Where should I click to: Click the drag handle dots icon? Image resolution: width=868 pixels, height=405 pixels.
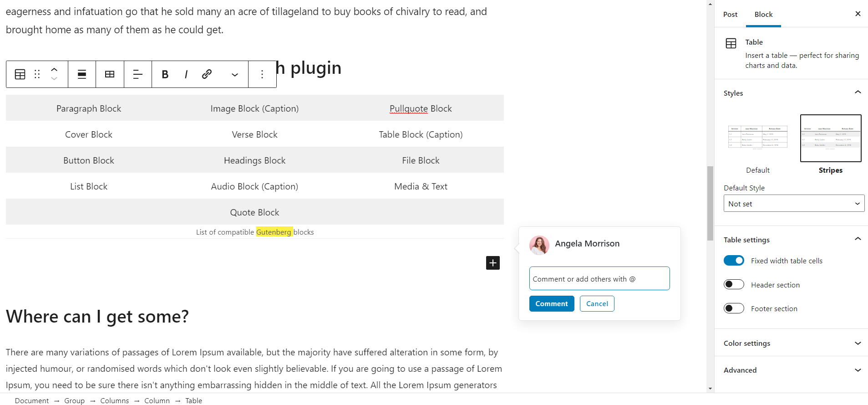point(37,74)
